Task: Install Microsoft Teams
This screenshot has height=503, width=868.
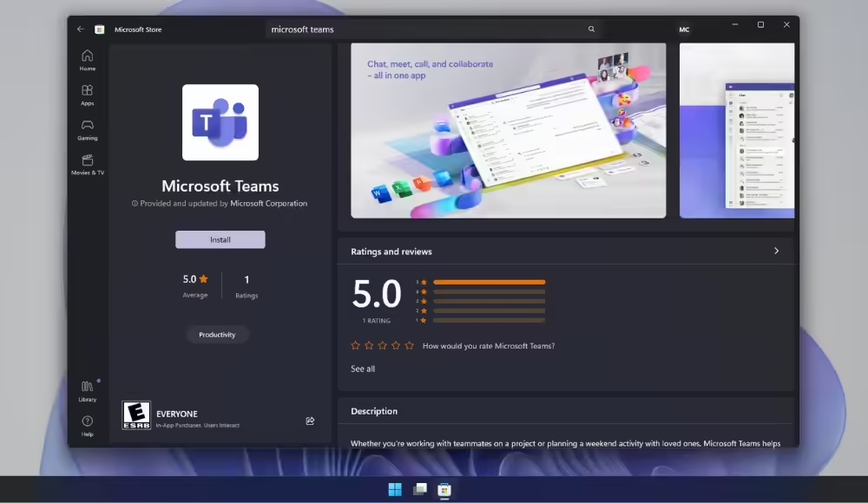Action: [220, 239]
